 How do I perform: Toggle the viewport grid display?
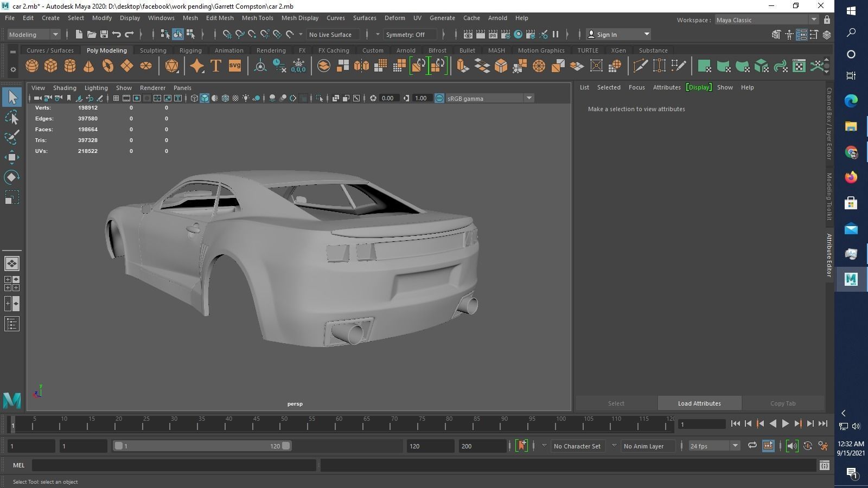pyautogui.click(x=116, y=98)
